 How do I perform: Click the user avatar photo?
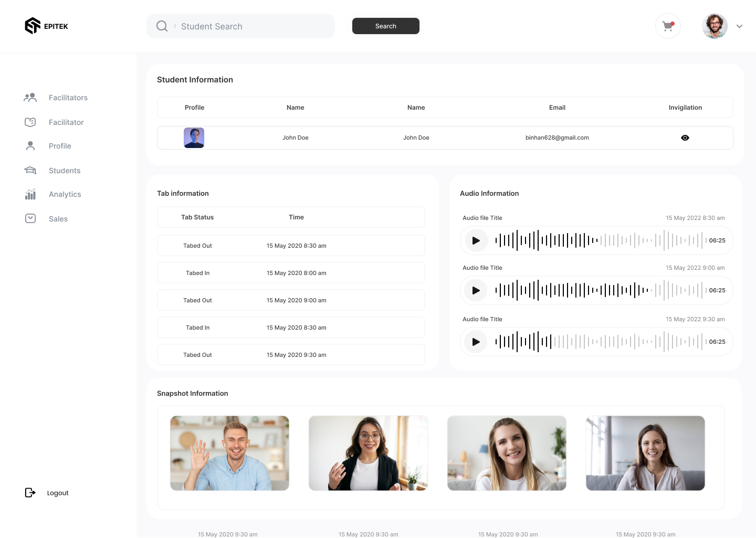(x=715, y=26)
